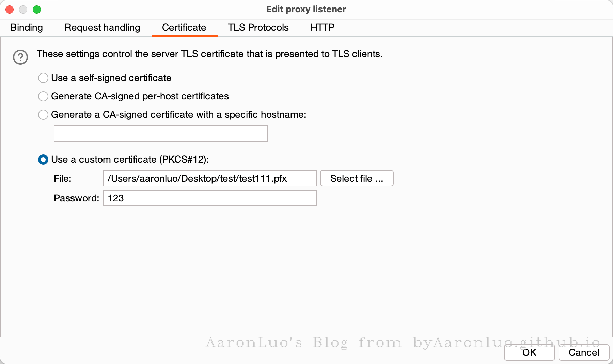Open the Request handling tab
This screenshot has width=613, height=364.
point(102,28)
